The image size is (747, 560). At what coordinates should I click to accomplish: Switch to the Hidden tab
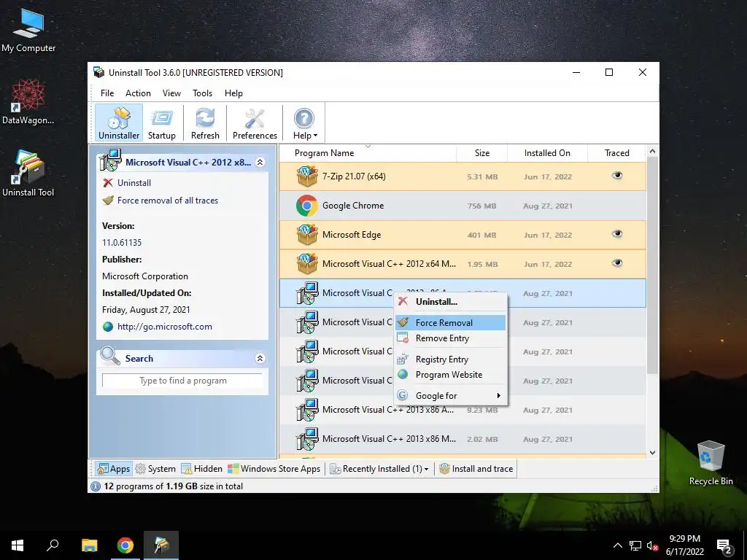coord(201,469)
